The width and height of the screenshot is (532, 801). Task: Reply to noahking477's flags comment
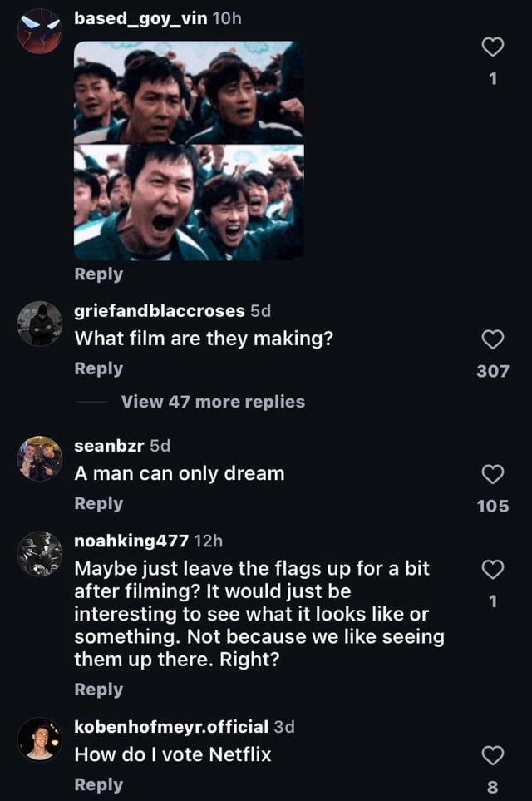coord(98,690)
